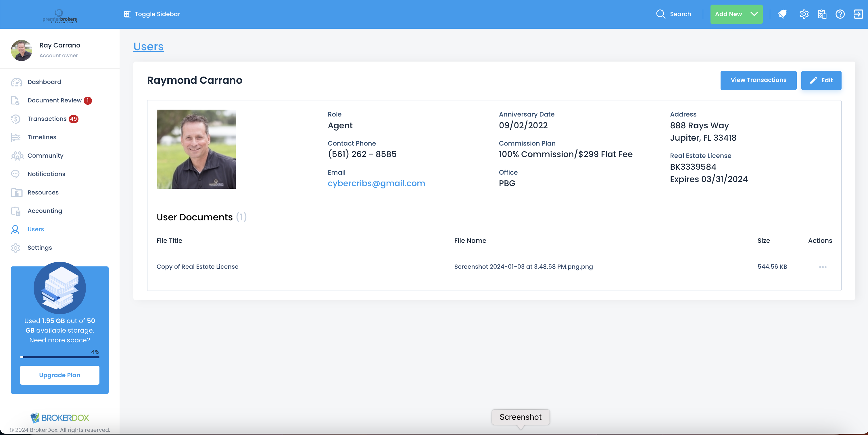Click the Add New button label
This screenshot has height=435, width=868.
729,14
